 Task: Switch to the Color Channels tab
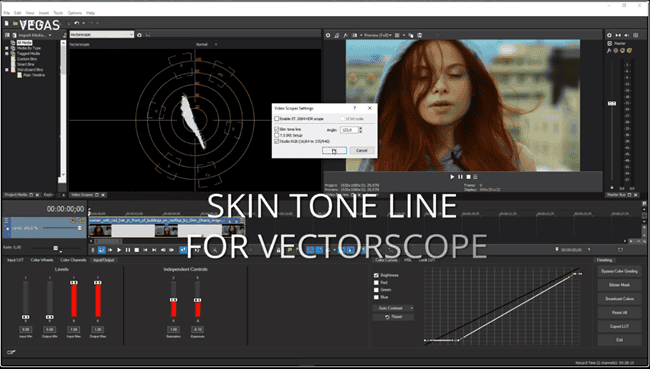coord(73,260)
